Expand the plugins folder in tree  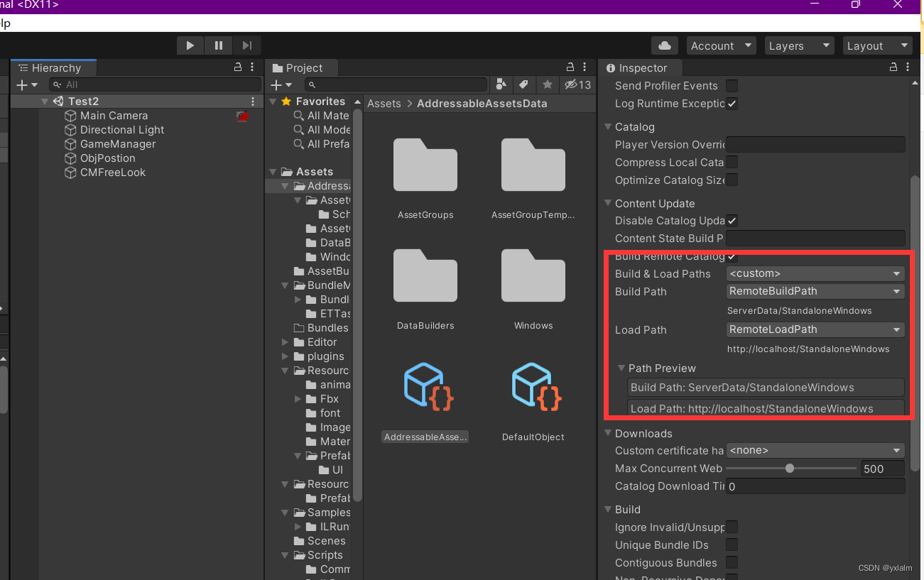point(286,356)
